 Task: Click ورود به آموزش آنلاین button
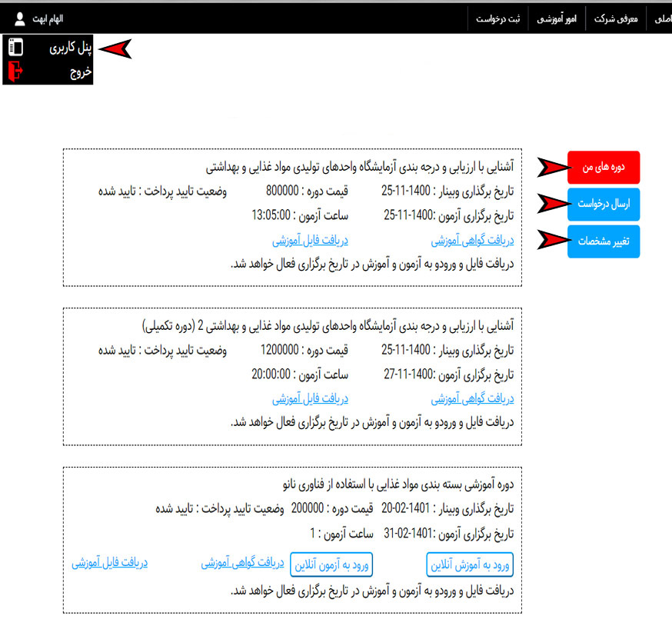pos(470,565)
